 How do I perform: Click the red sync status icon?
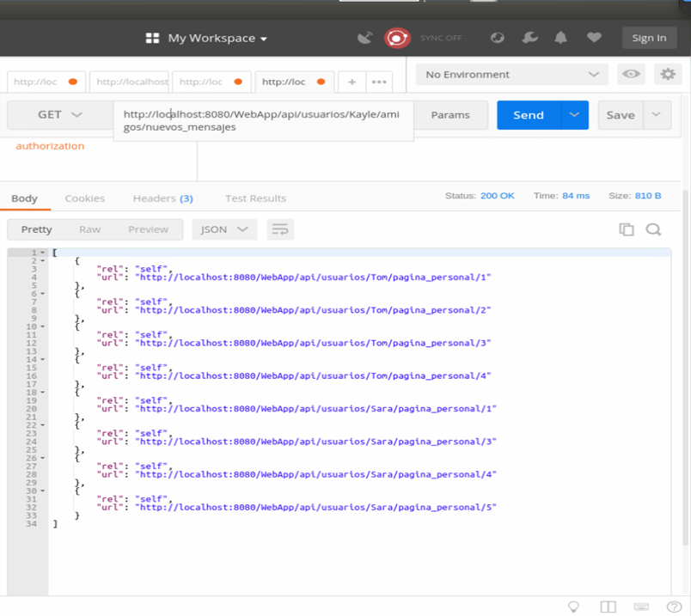(397, 38)
